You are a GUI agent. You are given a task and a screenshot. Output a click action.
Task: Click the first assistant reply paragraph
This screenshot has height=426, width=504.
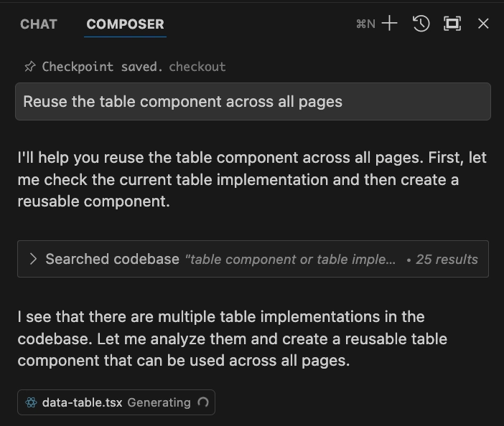pos(252,179)
